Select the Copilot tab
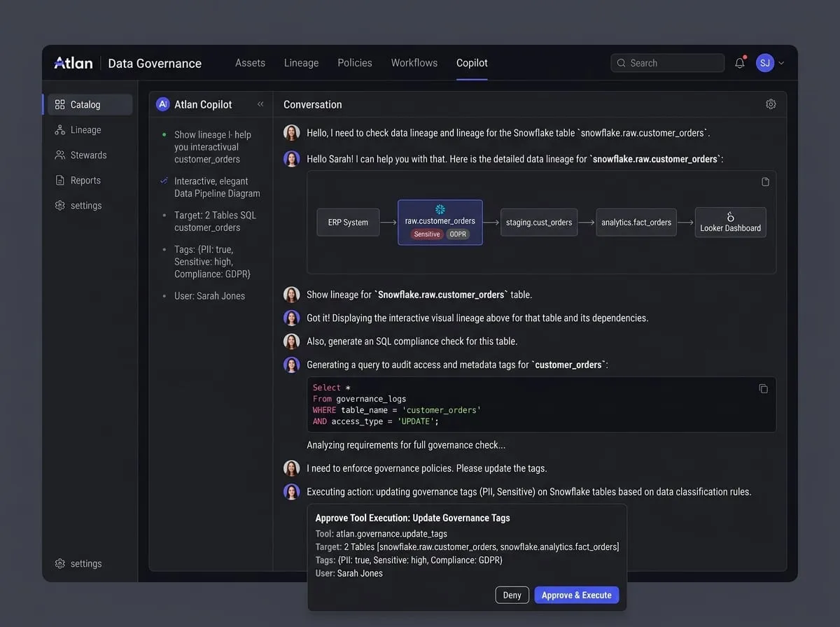The height and width of the screenshot is (627, 840). 472,63
